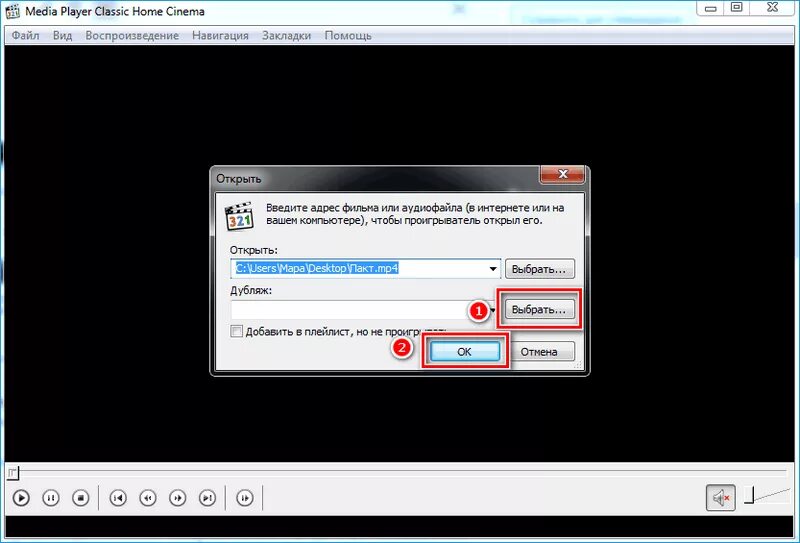This screenshot has width=800, height=543.
Task: Click the Media Player Classic title bar icon
Action: (12, 11)
